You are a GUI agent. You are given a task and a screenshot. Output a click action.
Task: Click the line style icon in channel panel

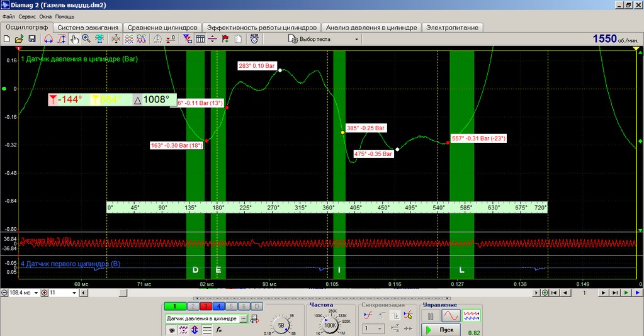(207, 330)
